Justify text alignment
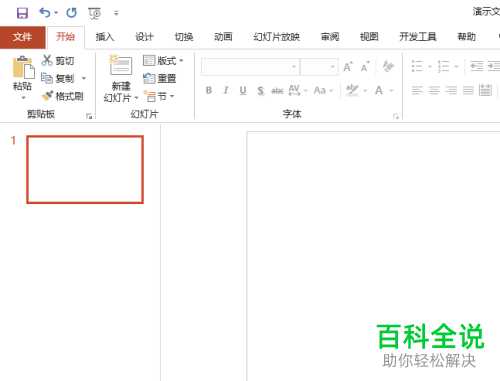 (x=468, y=90)
